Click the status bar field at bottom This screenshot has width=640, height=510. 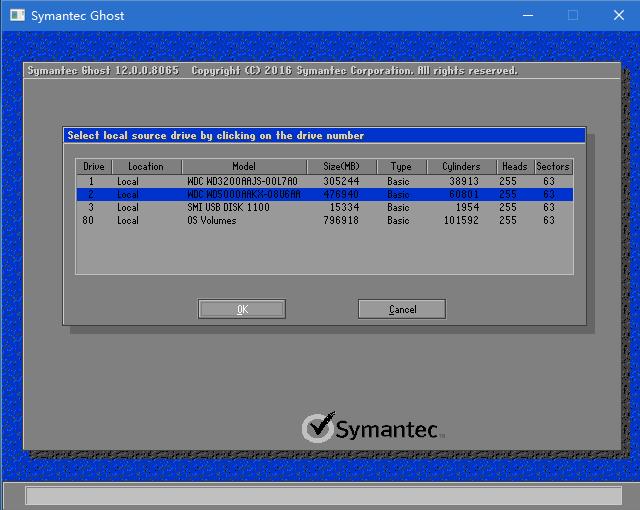324,496
